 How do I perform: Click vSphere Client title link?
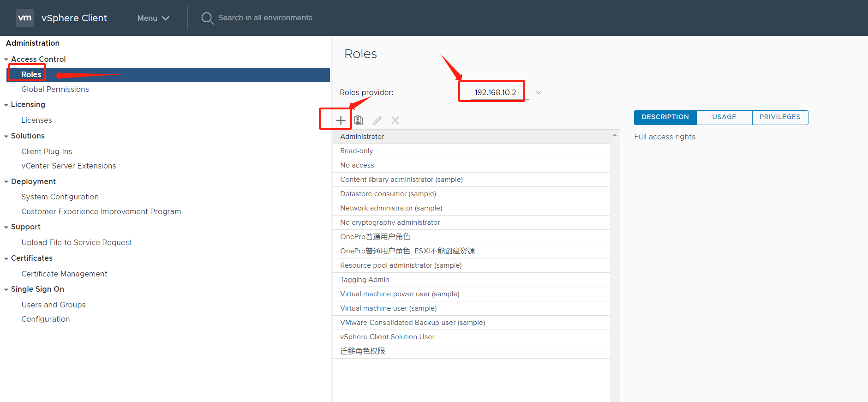tap(74, 18)
